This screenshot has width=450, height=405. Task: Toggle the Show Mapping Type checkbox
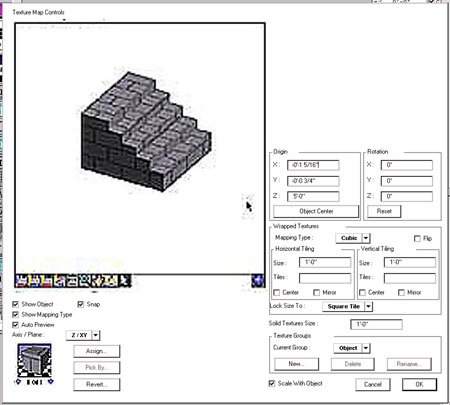[15, 315]
